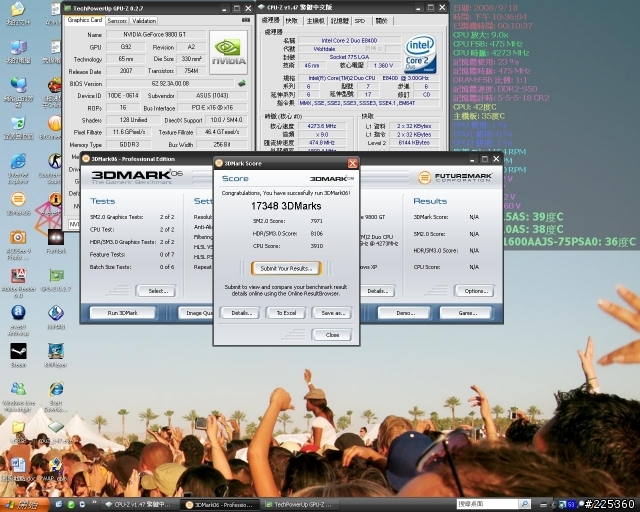Click the GPU-Z screenshot camera icon

tap(246, 20)
